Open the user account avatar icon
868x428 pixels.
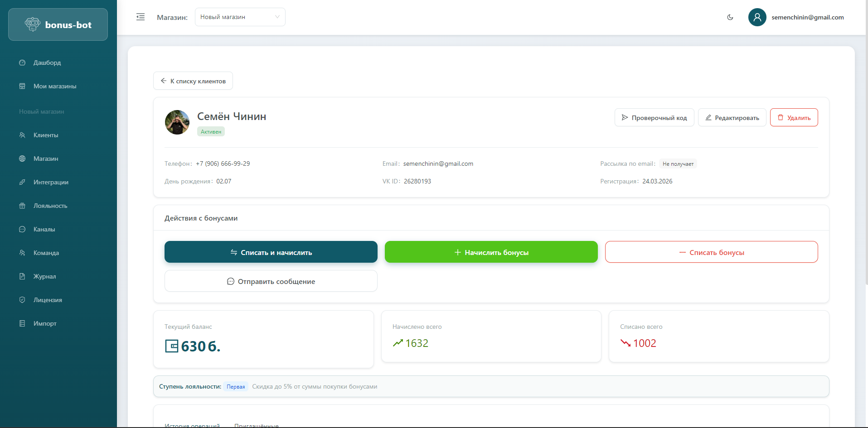tap(757, 17)
